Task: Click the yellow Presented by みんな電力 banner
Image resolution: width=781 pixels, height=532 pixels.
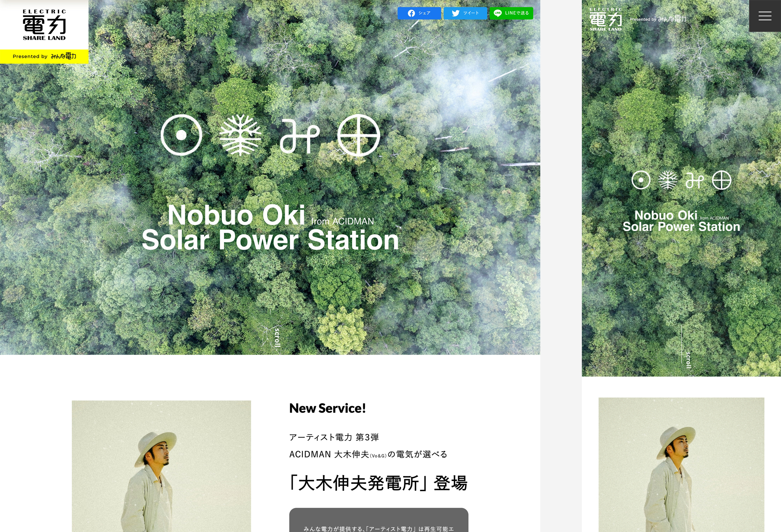Action: pyautogui.click(x=44, y=56)
